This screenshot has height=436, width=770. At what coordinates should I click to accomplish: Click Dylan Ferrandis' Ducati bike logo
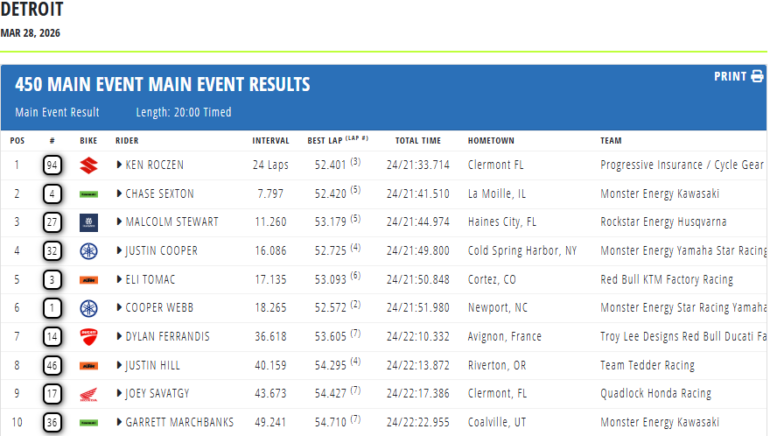(88, 337)
